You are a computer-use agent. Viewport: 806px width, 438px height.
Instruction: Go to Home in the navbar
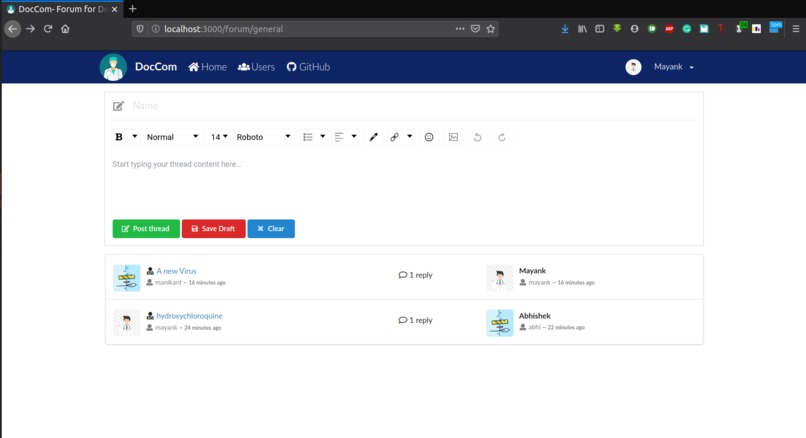click(x=207, y=67)
